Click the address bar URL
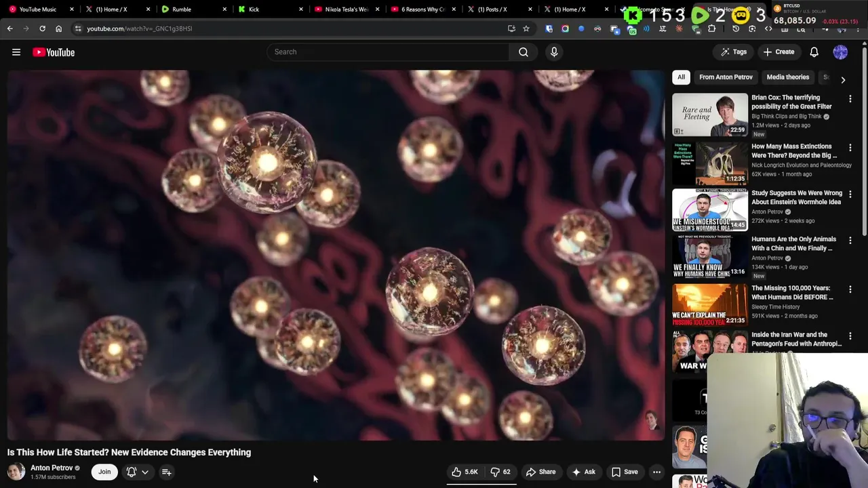 [x=140, y=28]
